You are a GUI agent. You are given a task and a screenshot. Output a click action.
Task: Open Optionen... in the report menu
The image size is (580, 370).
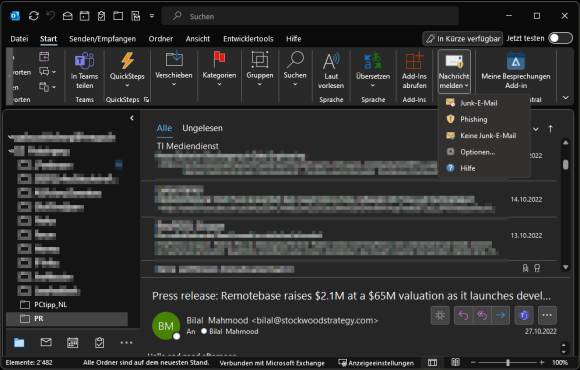click(x=484, y=152)
